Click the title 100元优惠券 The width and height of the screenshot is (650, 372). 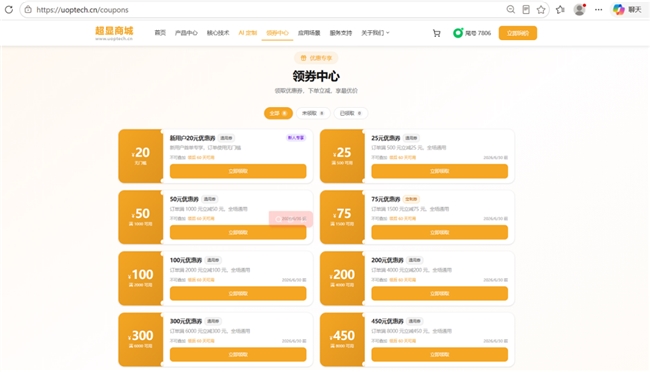point(186,260)
